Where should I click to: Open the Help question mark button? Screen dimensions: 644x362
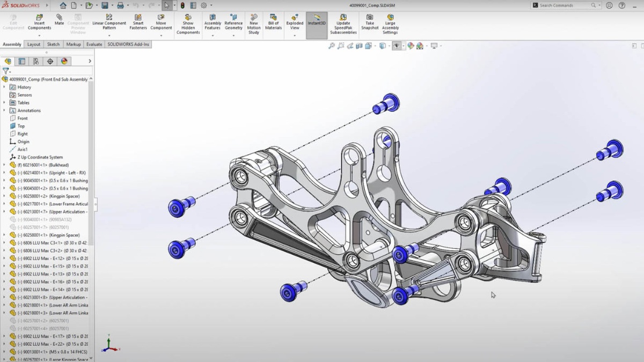coord(623,5)
